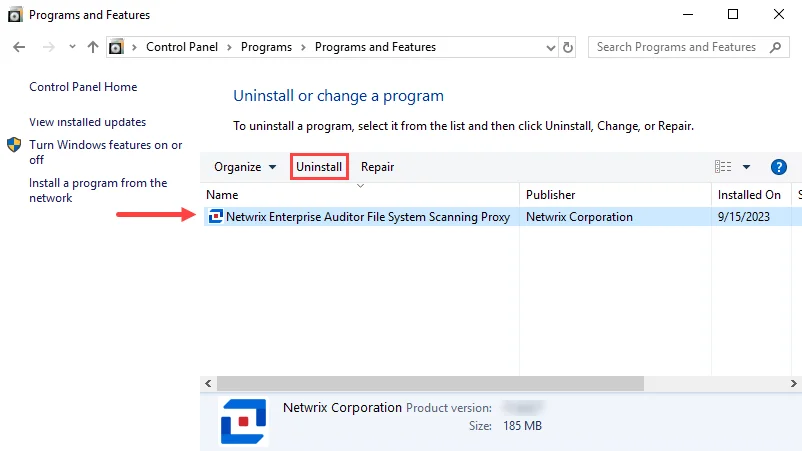Click the 185 MB size value
The height and width of the screenshot is (451, 802).
click(x=522, y=425)
